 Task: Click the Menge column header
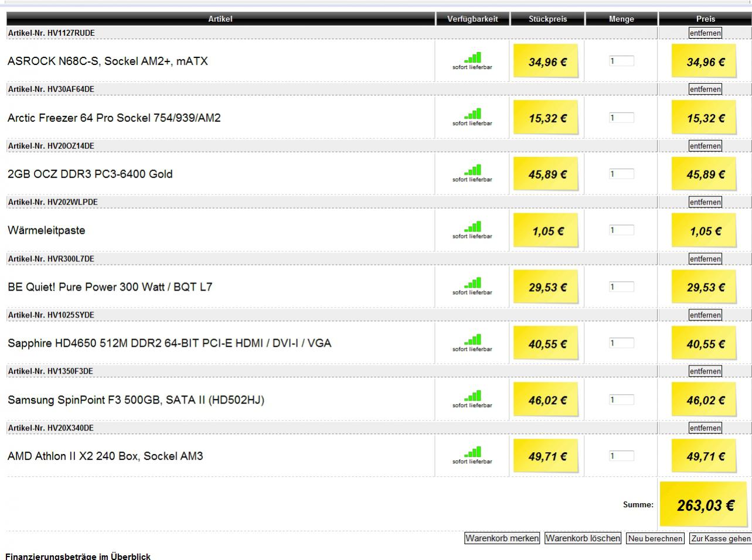(x=621, y=19)
